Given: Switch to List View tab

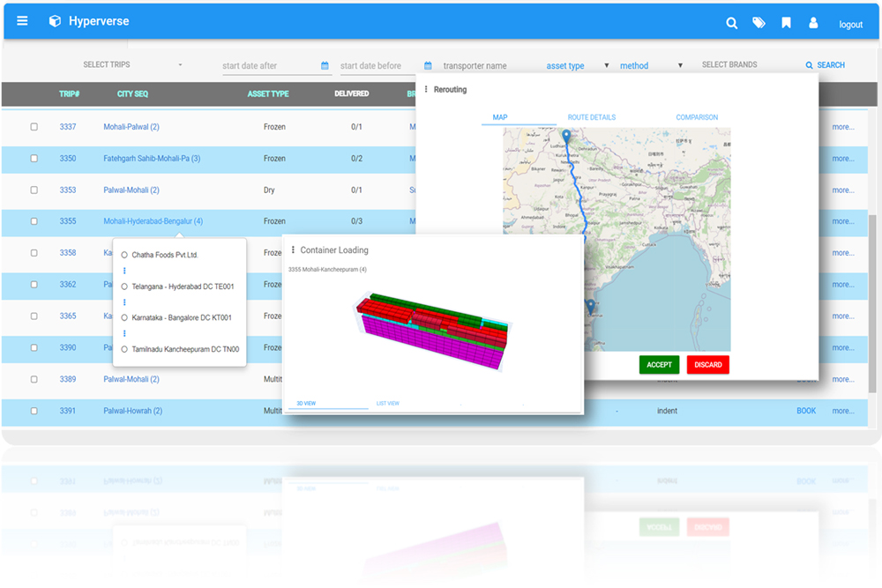Looking at the screenshot, I should (387, 403).
